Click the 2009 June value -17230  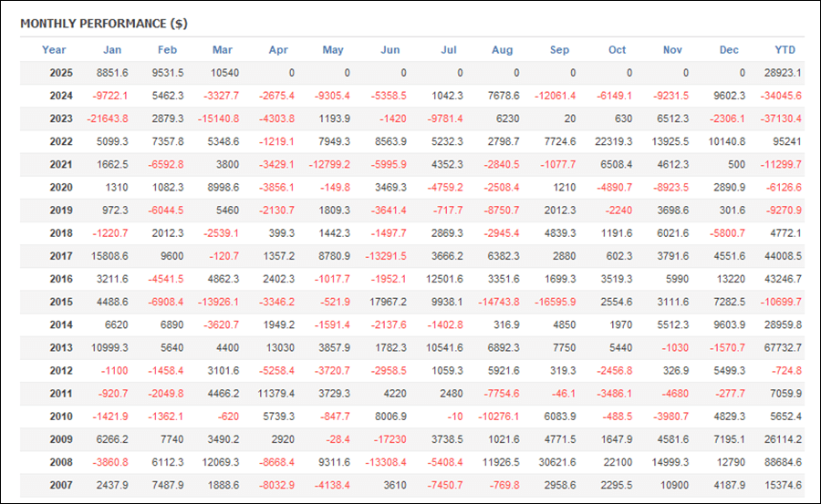pos(390,439)
